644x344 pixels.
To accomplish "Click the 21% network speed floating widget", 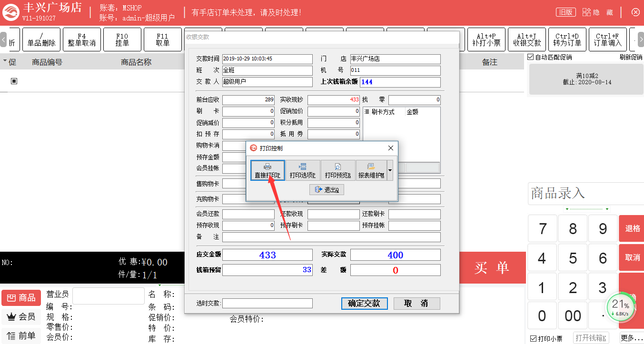I will pyautogui.click(x=621, y=308).
